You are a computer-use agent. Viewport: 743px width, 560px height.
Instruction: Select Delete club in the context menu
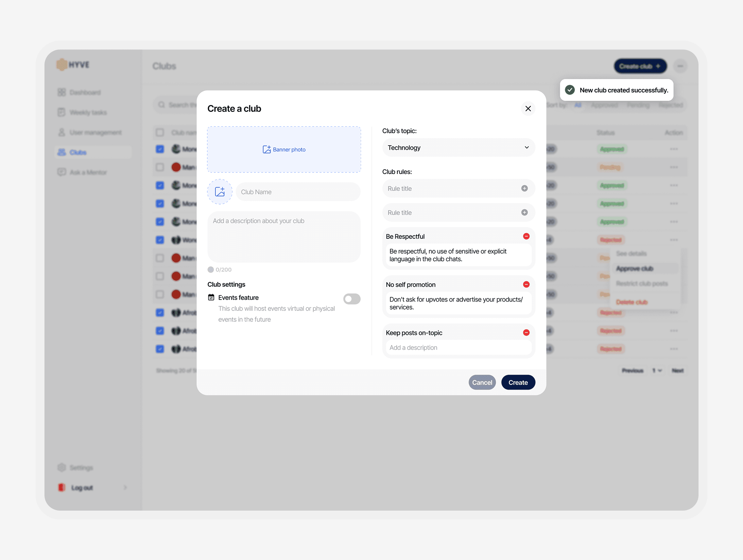pyautogui.click(x=631, y=302)
